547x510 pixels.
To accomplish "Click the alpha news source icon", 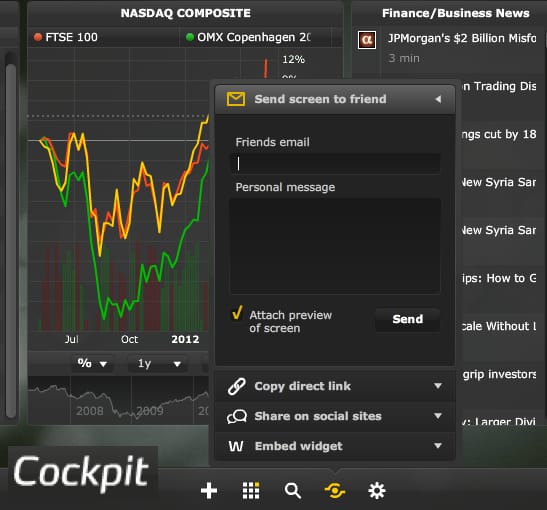I will [367, 40].
